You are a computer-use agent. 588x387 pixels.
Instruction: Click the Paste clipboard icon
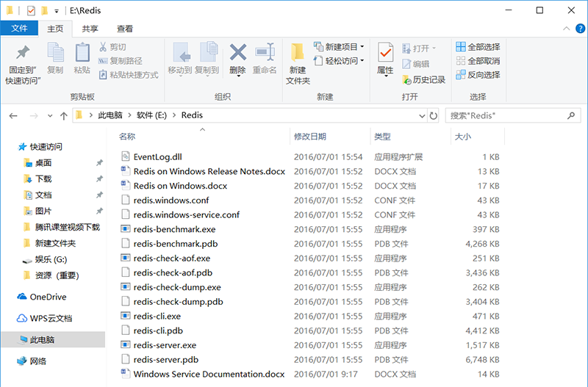[82, 53]
